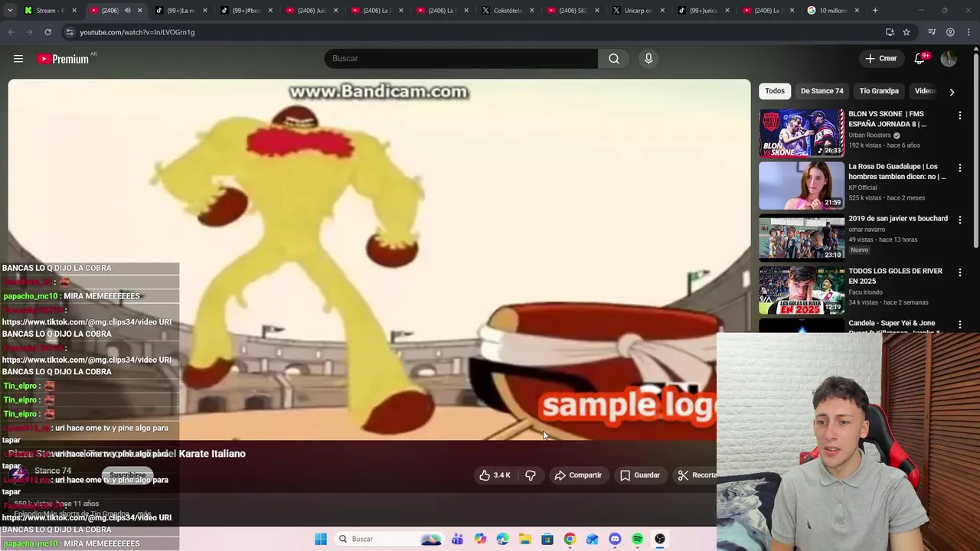Open TODOS LOS GOLES DE RIVER thumbnail
980x551 pixels.
pyautogui.click(x=802, y=290)
